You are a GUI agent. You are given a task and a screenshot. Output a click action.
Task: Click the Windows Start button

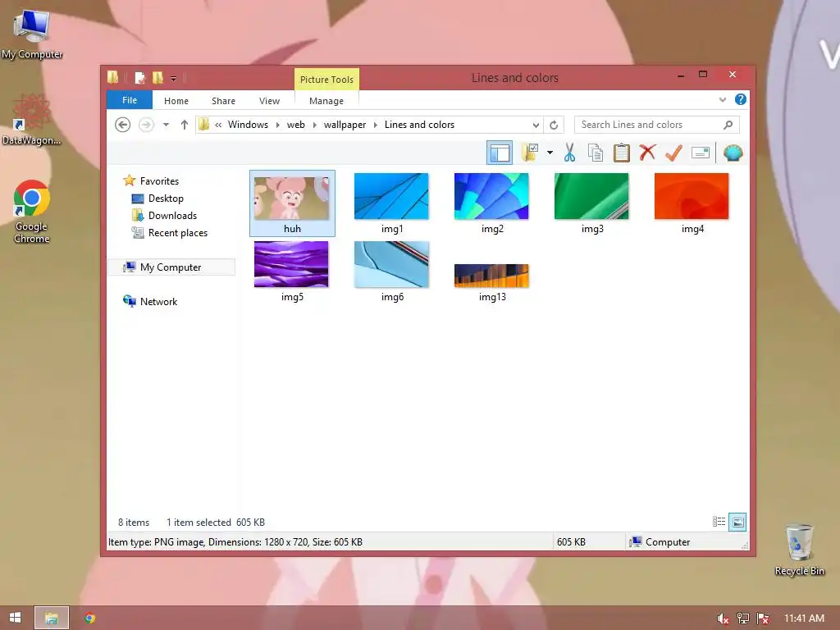tap(15, 618)
